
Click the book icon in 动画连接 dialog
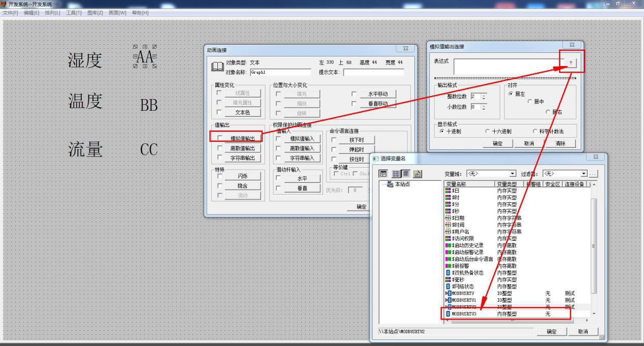click(217, 67)
